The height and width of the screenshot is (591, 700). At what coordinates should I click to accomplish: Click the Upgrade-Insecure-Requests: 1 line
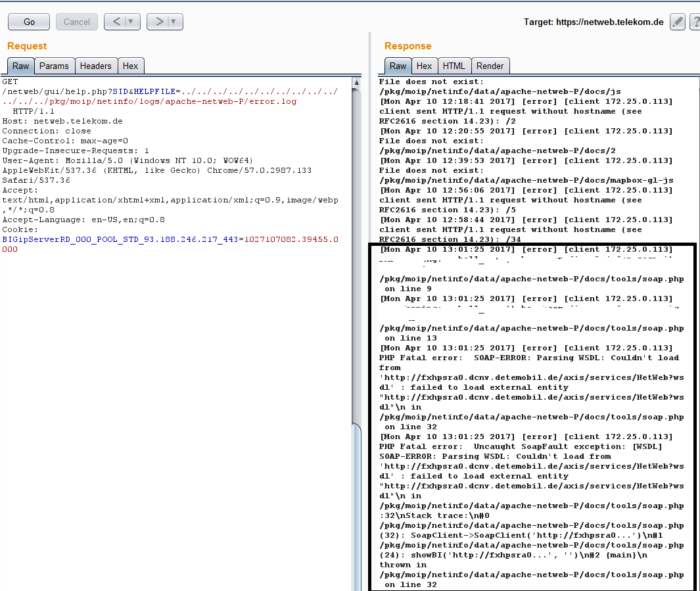76,151
